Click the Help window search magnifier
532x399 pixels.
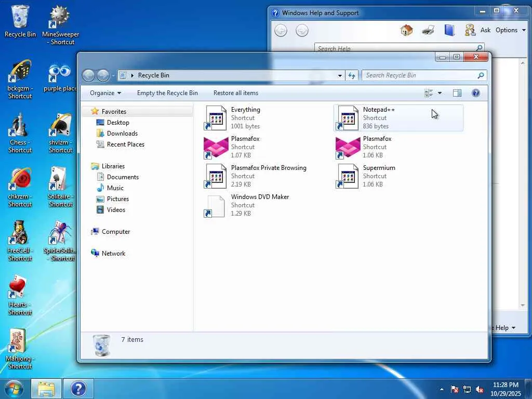(x=479, y=47)
